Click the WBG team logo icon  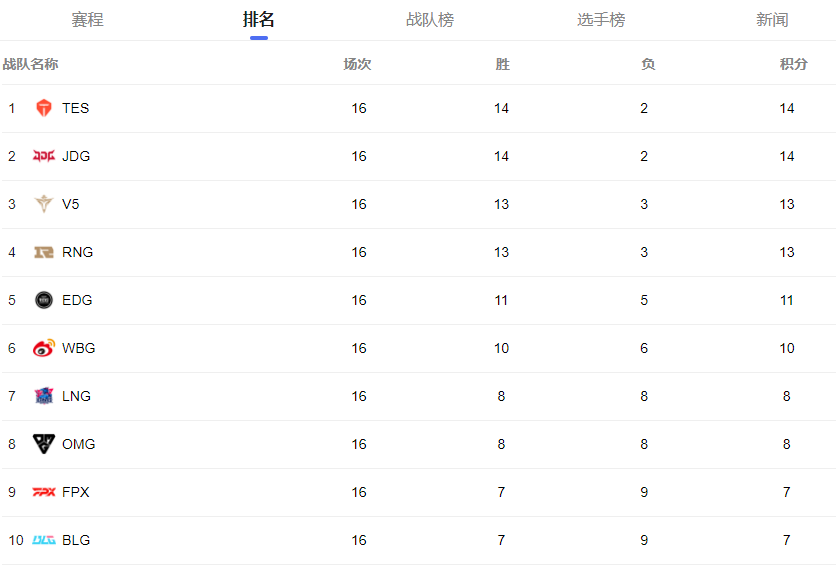click(x=44, y=348)
